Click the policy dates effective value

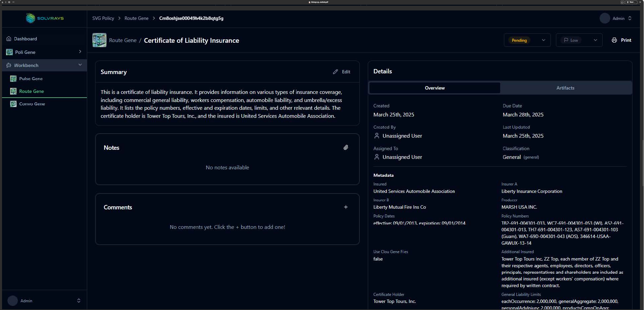[419, 223]
